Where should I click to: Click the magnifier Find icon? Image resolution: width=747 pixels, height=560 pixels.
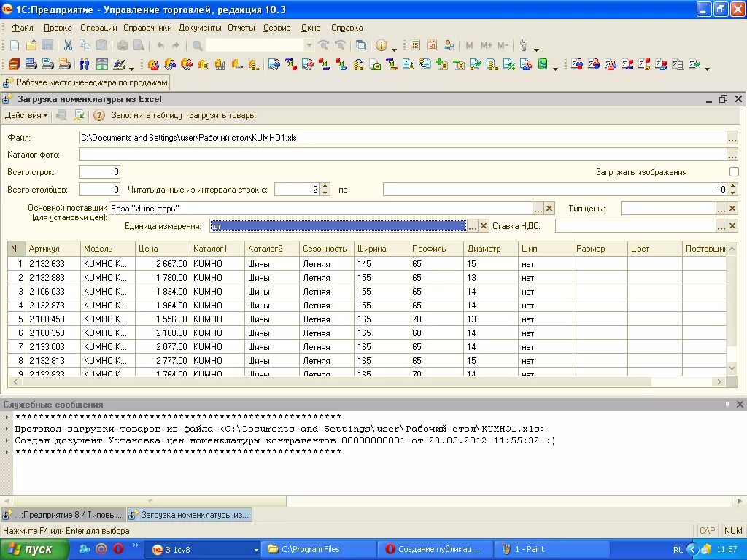tap(197, 45)
